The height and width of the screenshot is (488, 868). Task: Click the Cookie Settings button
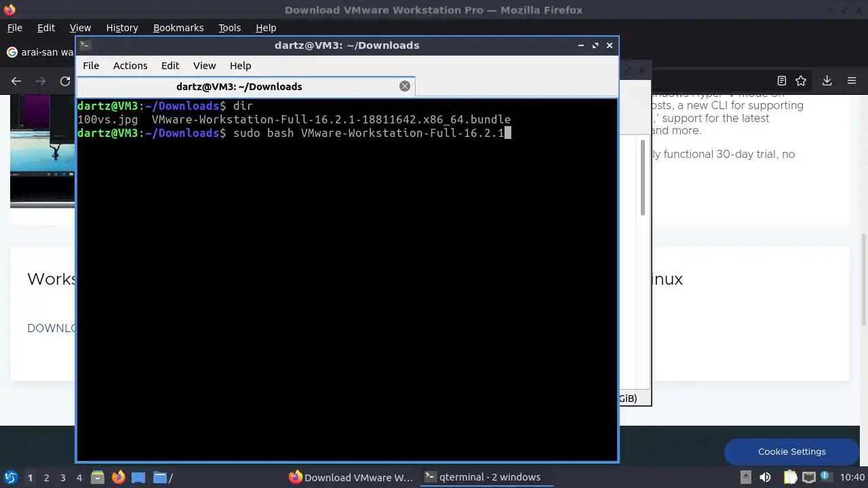(x=791, y=451)
